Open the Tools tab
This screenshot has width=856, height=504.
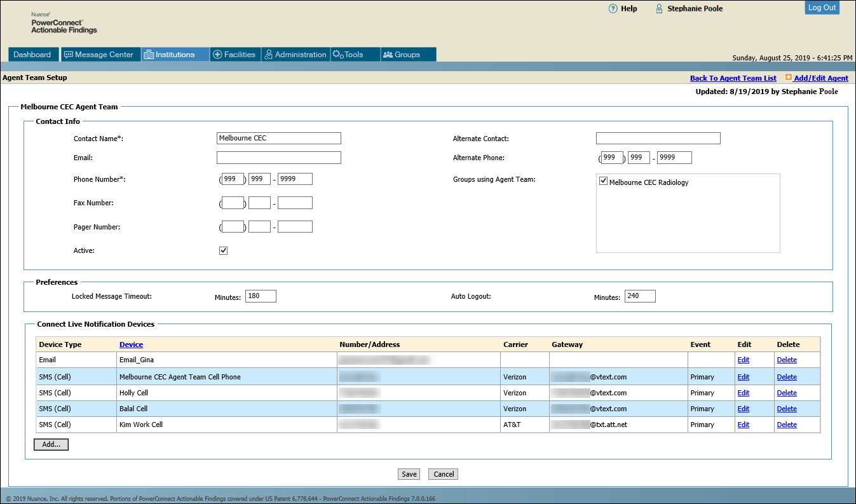pos(355,55)
